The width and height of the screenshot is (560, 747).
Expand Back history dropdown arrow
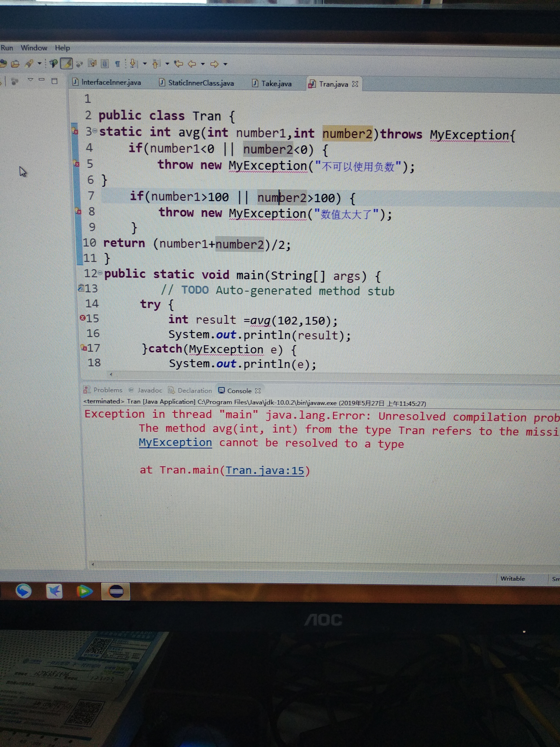point(203,64)
